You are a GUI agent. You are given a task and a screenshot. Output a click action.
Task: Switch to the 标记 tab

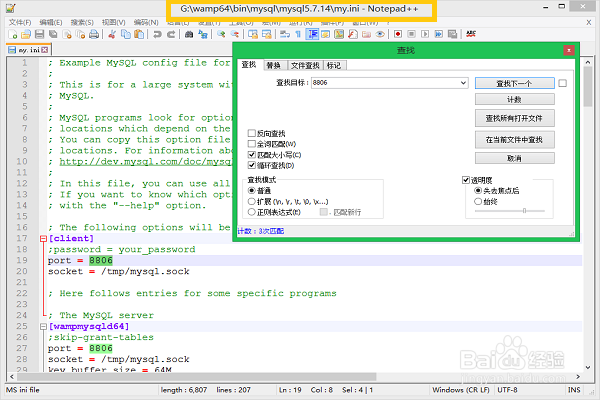(x=334, y=65)
